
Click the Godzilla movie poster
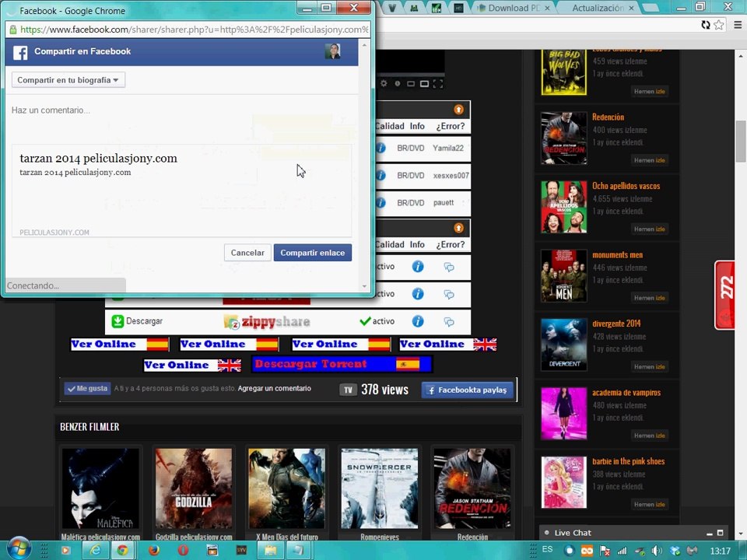pos(194,488)
